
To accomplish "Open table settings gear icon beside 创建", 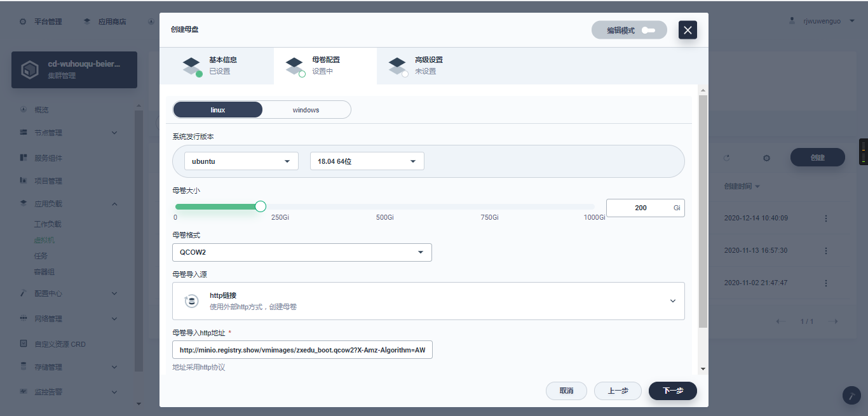I will [x=766, y=158].
